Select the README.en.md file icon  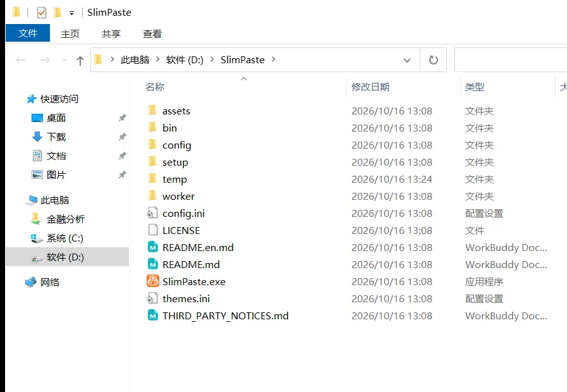coord(153,247)
